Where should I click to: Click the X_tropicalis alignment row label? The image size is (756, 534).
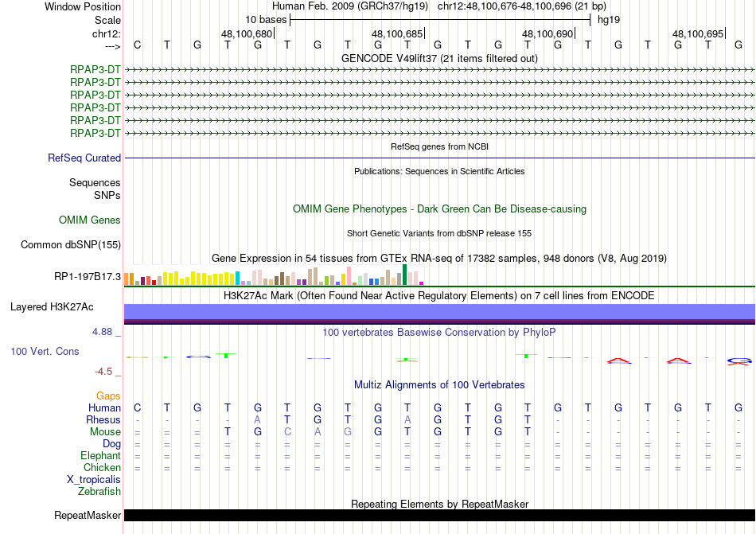point(94,480)
